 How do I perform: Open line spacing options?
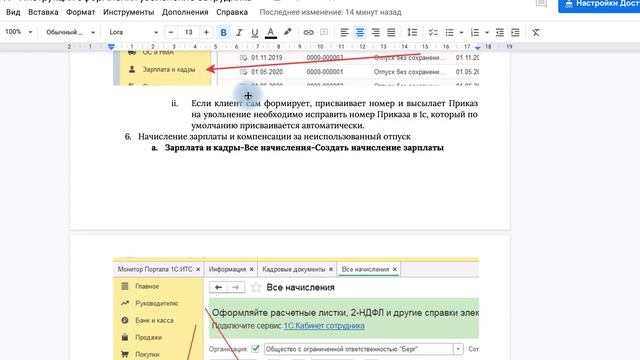[412, 32]
